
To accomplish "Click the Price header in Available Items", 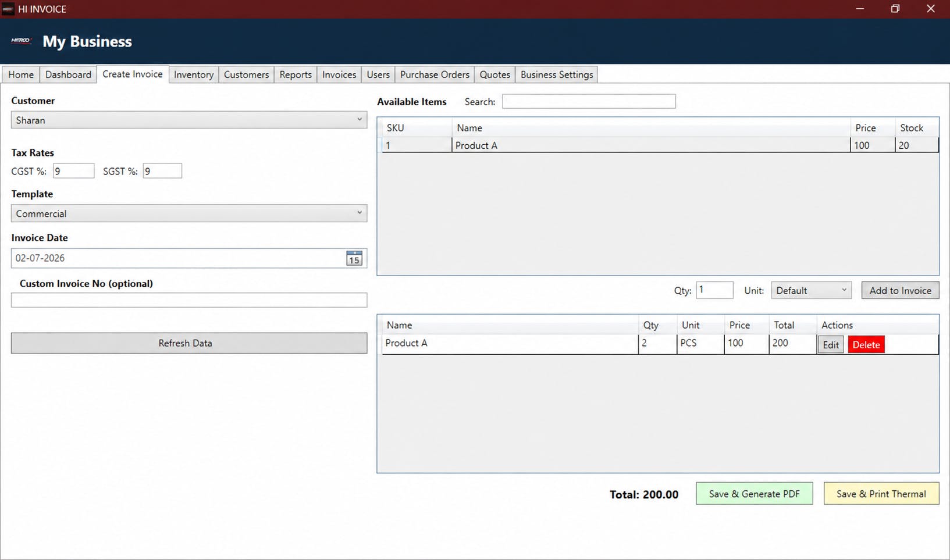I will coord(873,128).
